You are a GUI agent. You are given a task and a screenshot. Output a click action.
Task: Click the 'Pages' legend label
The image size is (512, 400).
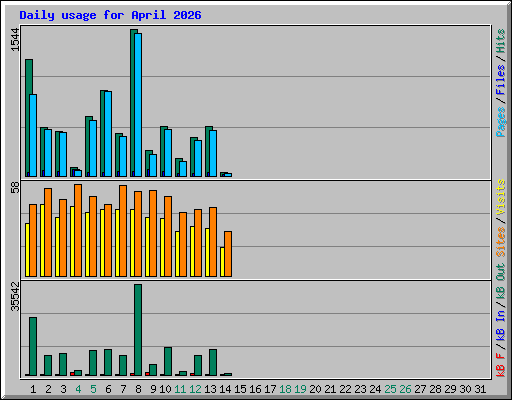pos(500,122)
